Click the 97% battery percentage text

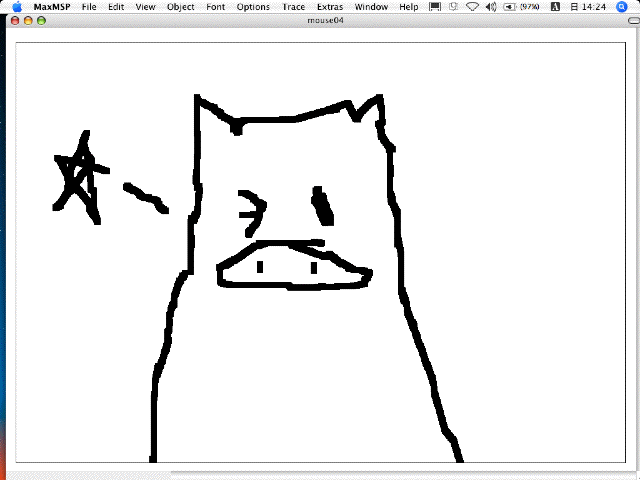pos(529,7)
